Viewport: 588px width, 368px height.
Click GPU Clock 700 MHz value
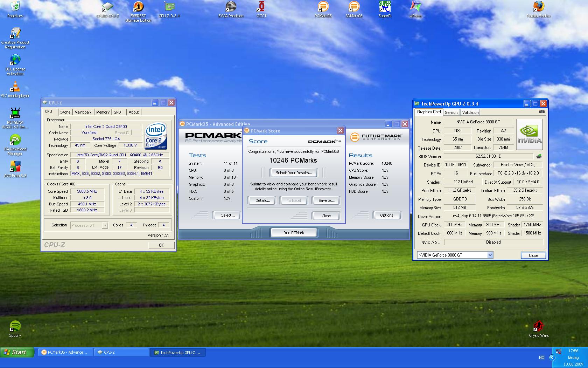coord(454,225)
